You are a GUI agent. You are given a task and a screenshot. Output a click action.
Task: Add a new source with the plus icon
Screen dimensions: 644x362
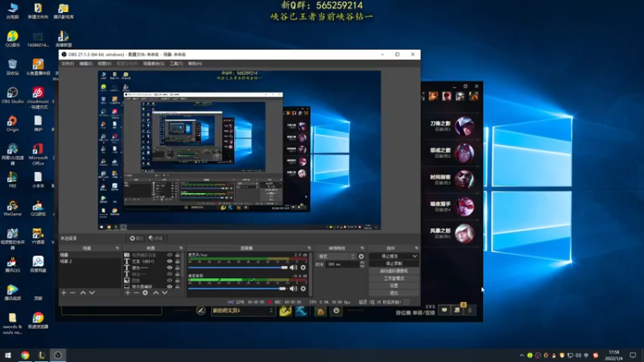(x=128, y=293)
